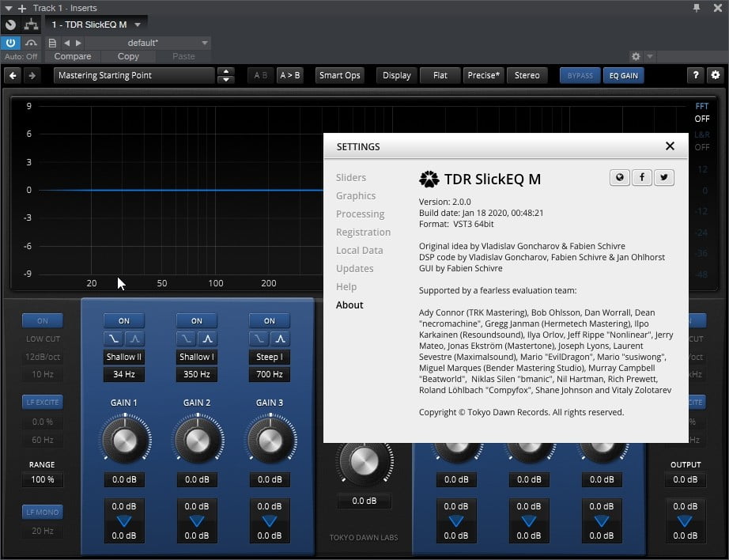The width and height of the screenshot is (729, 560).
Task: Toggle the ON button above the 700 Hz band
Action: [x=270, y=321]
